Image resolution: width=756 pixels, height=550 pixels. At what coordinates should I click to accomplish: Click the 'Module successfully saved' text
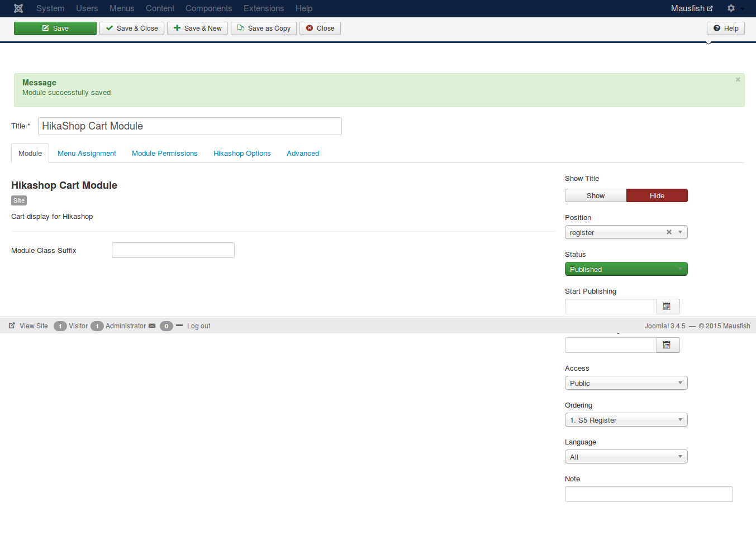click(x=66, y=93)
